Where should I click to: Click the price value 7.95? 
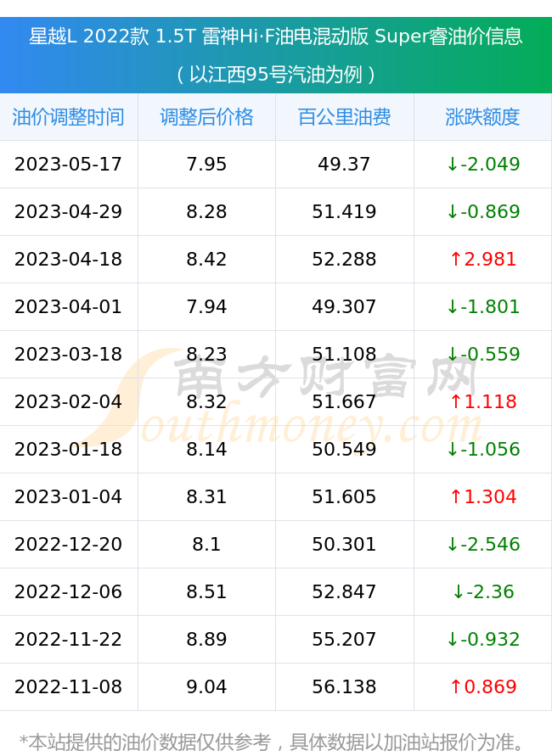tap(206, 164)
